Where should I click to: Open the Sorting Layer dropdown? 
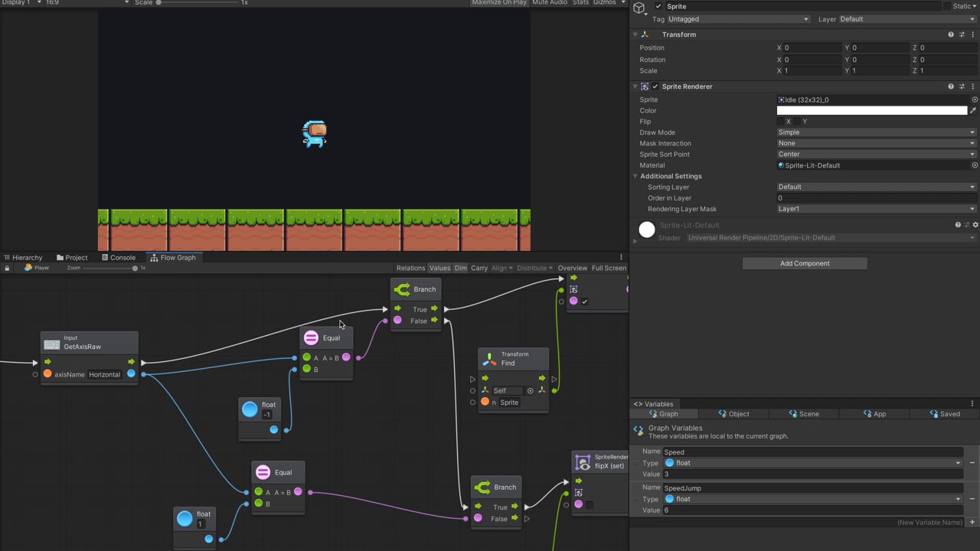[x=877, y=187]
